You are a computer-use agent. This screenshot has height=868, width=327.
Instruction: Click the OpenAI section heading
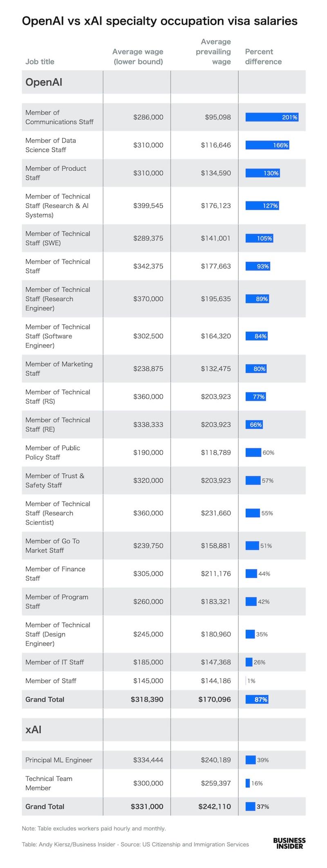[x=44, y=82]
